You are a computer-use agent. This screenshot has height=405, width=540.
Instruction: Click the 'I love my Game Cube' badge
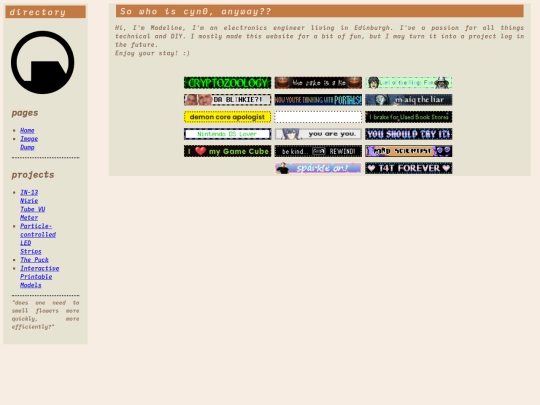[x=227, y=151]
